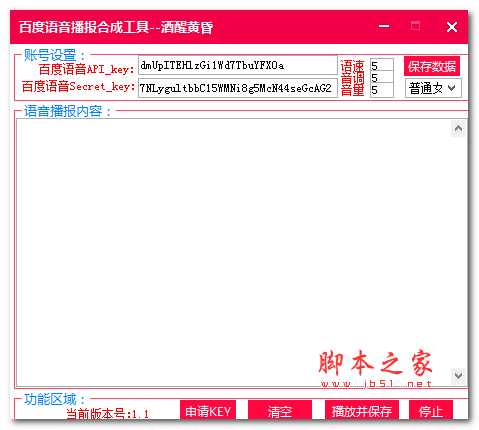Open the 普通女 voice dropdown
This screenshot has width=479, height=430.
433,88
